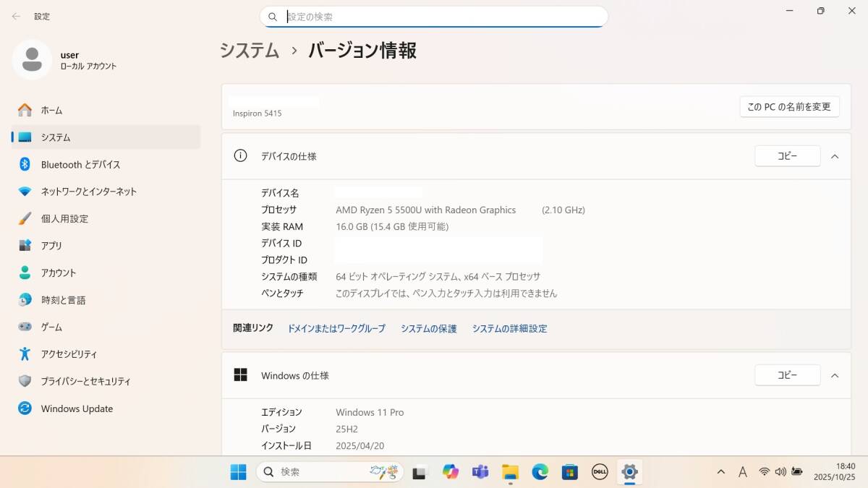
Task: Click the settings search field
Action: click(434, 16)
